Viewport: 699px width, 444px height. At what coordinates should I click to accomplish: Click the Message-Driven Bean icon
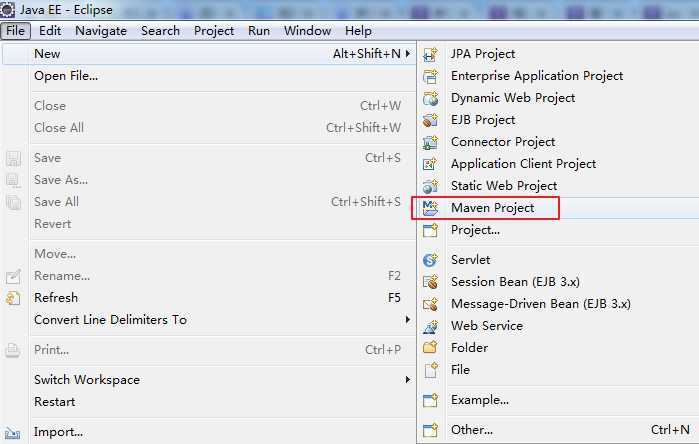click(431, 304)
